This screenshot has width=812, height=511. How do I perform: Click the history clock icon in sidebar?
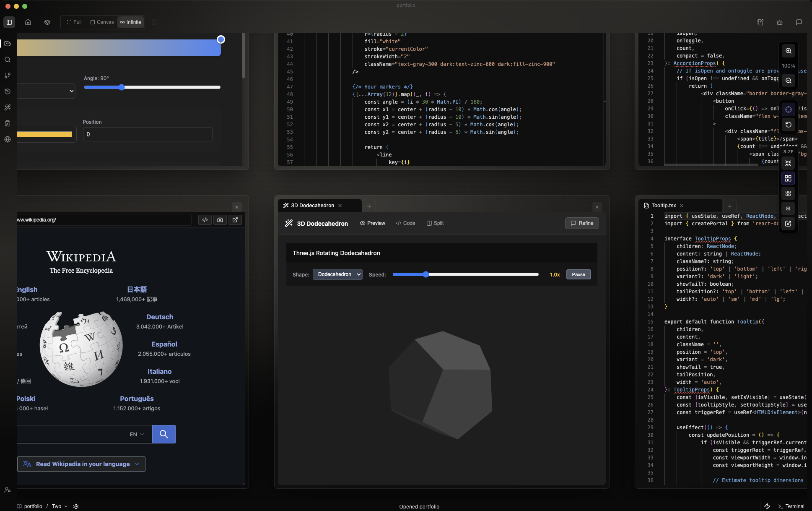(x=8, y=91)
